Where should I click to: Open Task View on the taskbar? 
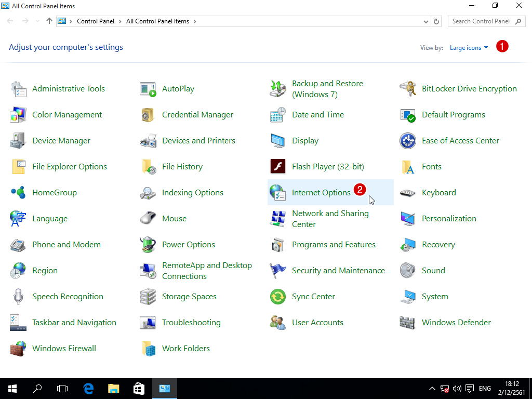62,389
